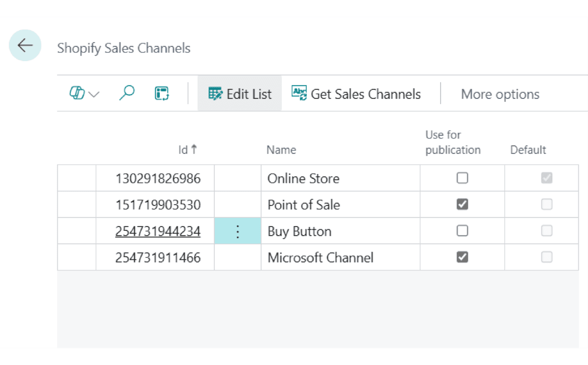Check Use for publication for Buy Button
The width and height of the screenshot is (588, 365).
point(462,231)
